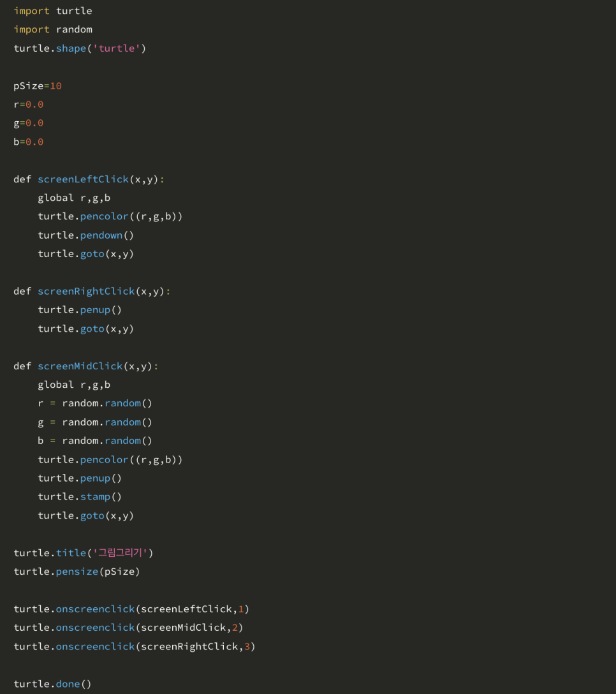Click the onscreenclick(screenMidClick,2) line

(x=128, y=628)
